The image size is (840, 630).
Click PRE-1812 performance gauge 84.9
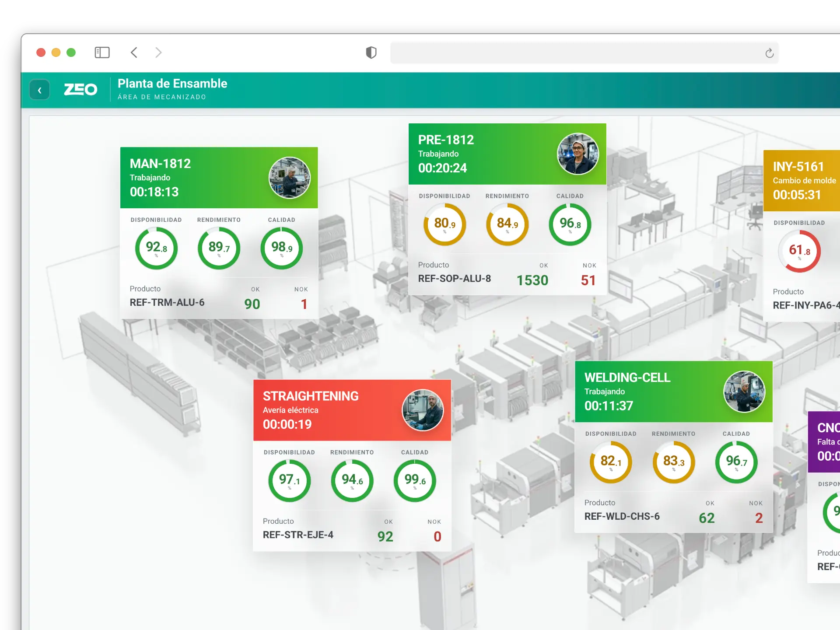pyautogui.click(x=507, y=224)
